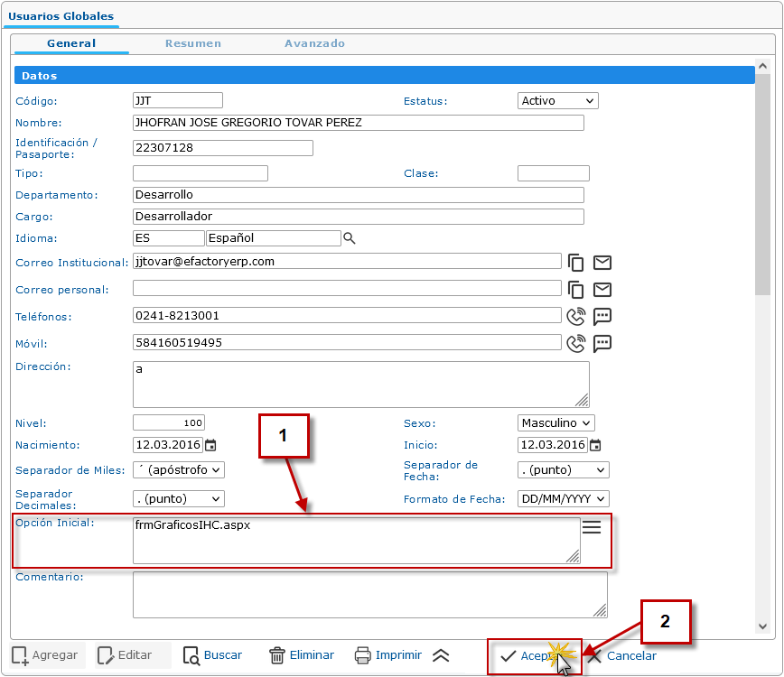Click the Idioma search magnifier icon
The width and height of the screenshot is (784, 677).
[x=350, y=238]
